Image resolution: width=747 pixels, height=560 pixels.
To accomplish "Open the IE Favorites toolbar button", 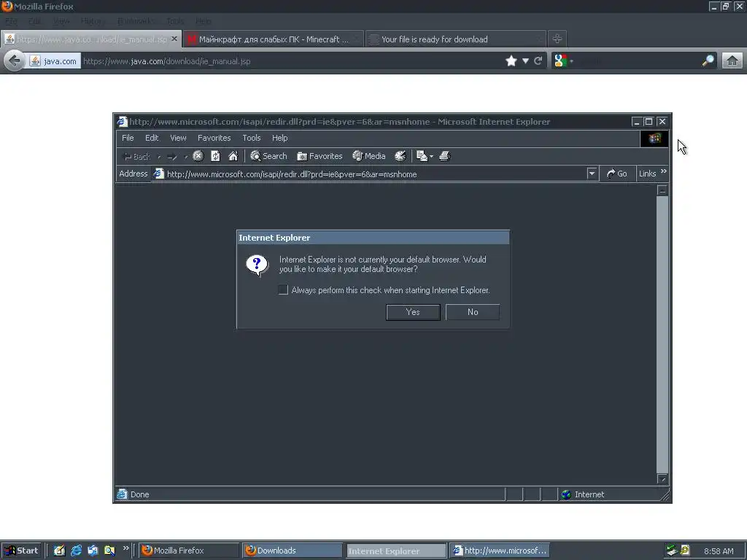I will (x=320, y=156).
